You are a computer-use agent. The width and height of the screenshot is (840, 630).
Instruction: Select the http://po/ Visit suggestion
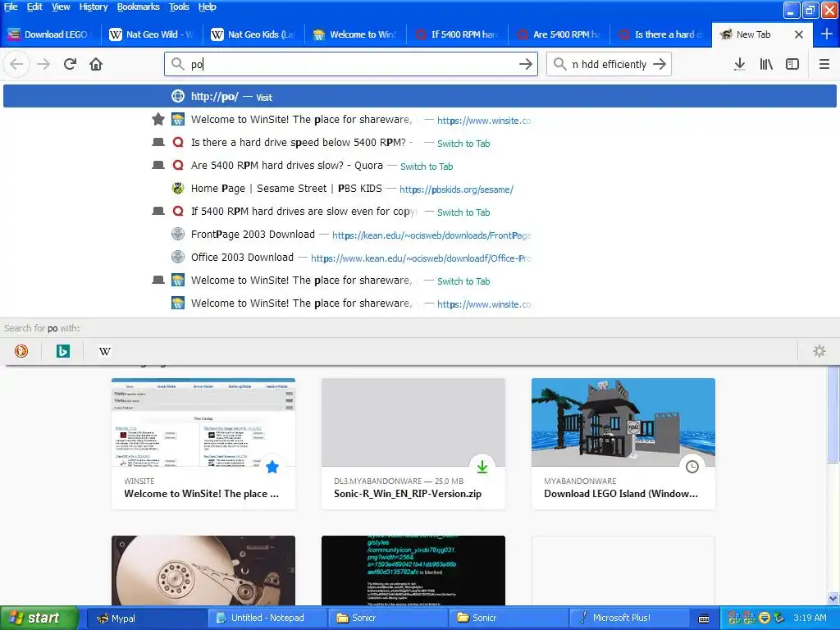[420, 97]
